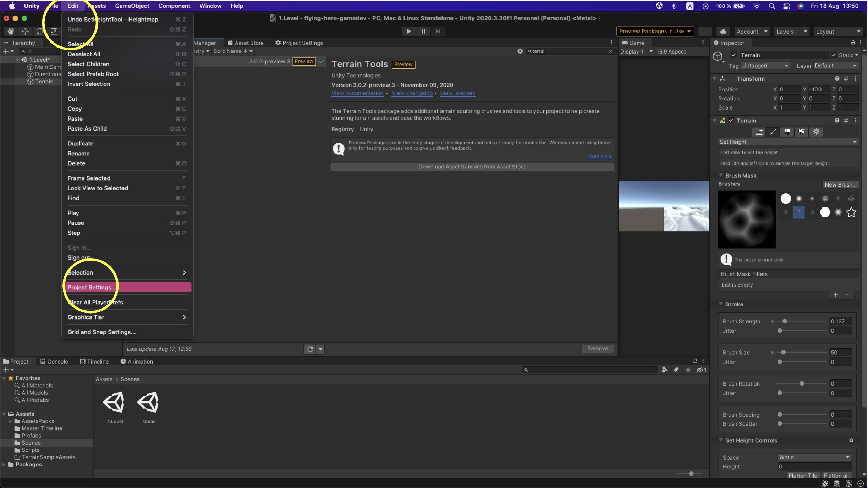Select Create Neighbor Terrains tool icon
The height and width of the screenshot is (488, 868).
pos(759,132)
